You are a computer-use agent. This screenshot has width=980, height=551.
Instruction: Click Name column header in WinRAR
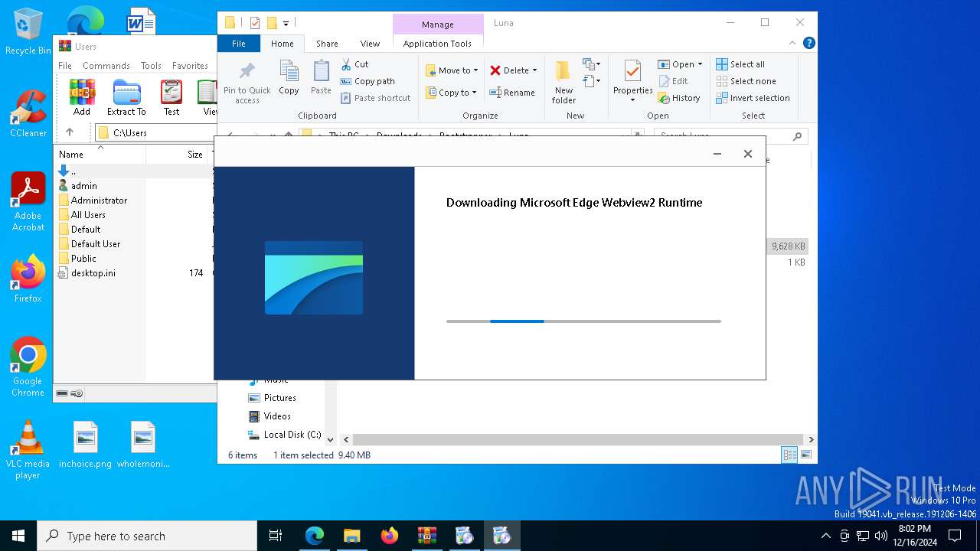pyautogui.click(x=100, y=154)
